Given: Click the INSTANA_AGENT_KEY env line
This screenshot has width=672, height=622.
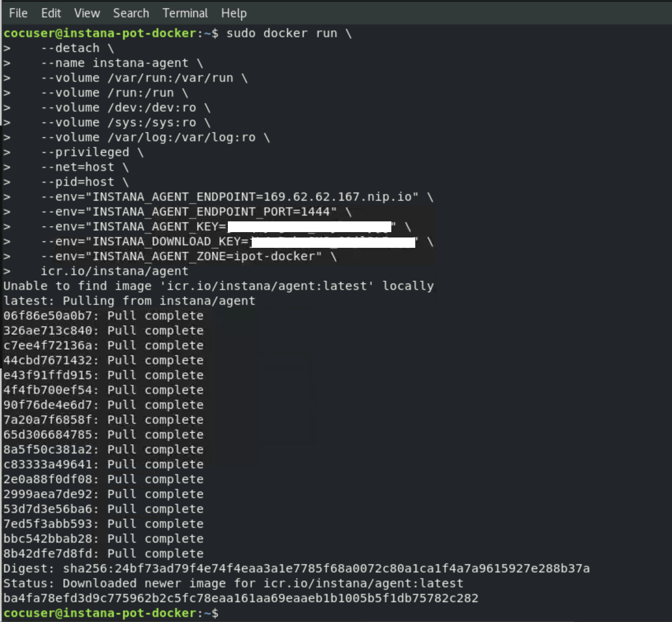Looking at the screenshot, I should [226, 227].
